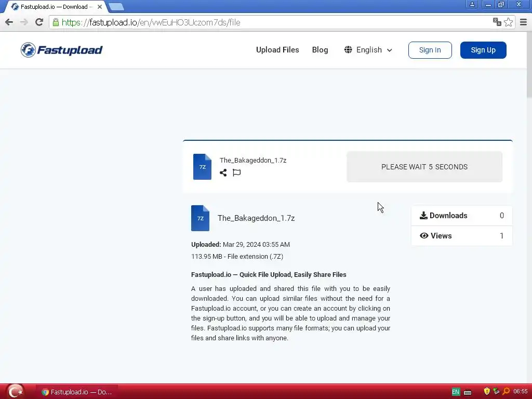Click the Sign In button
Viewport: 532px width, 399px height.
coord(430,50)
